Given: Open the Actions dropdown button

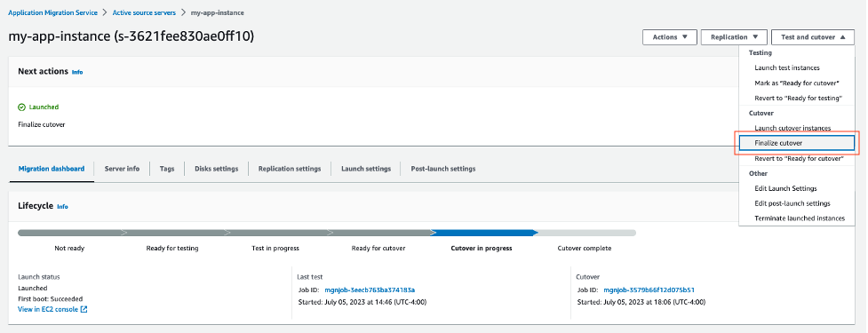Looking at the screenshot, I should 669,37.
